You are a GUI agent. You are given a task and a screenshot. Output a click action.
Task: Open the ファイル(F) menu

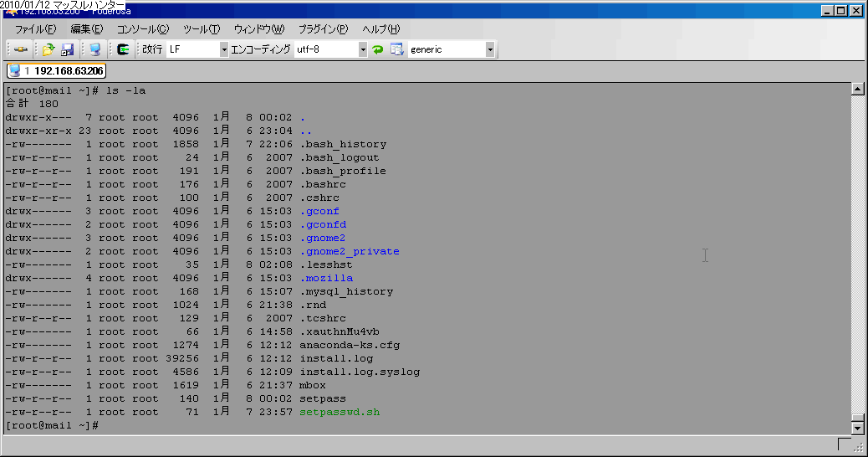click(x=35, y=28)
